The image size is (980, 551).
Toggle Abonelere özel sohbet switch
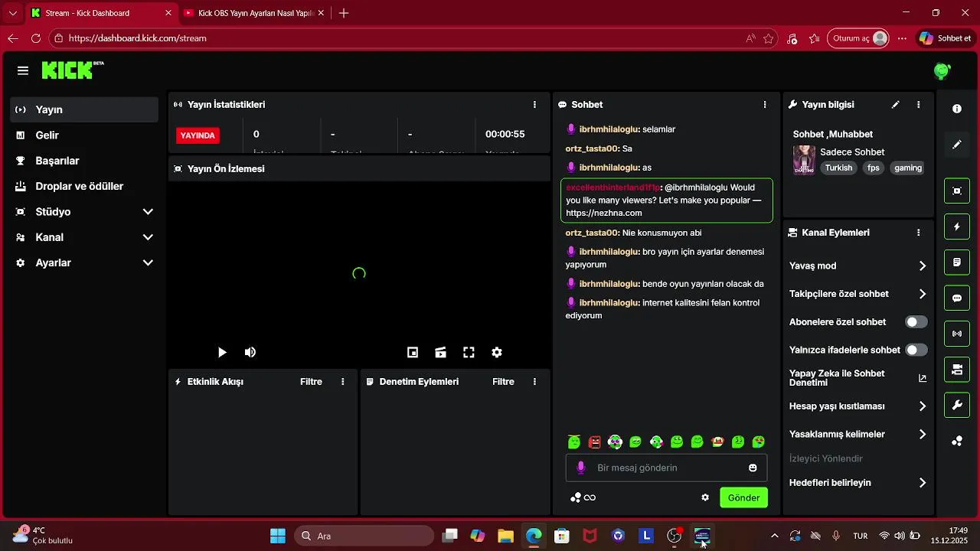tap(916, 322)
